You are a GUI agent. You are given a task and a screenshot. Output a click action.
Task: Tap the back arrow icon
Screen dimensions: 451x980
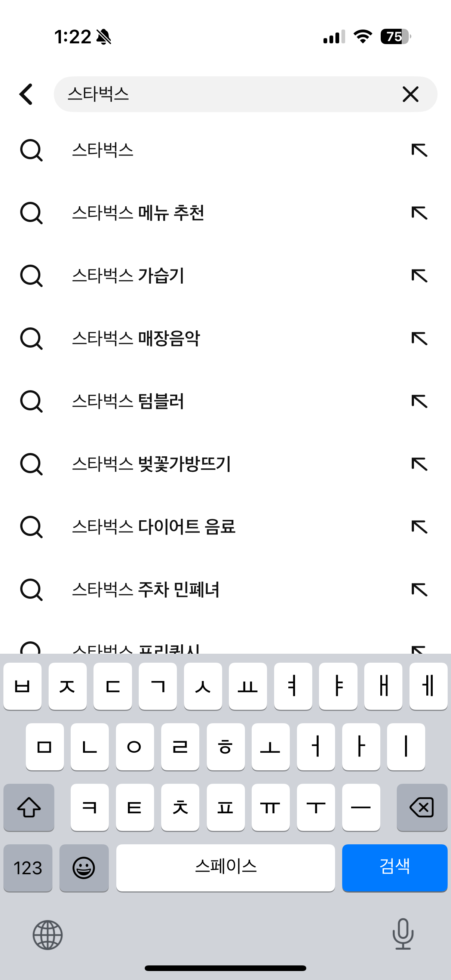26,94
